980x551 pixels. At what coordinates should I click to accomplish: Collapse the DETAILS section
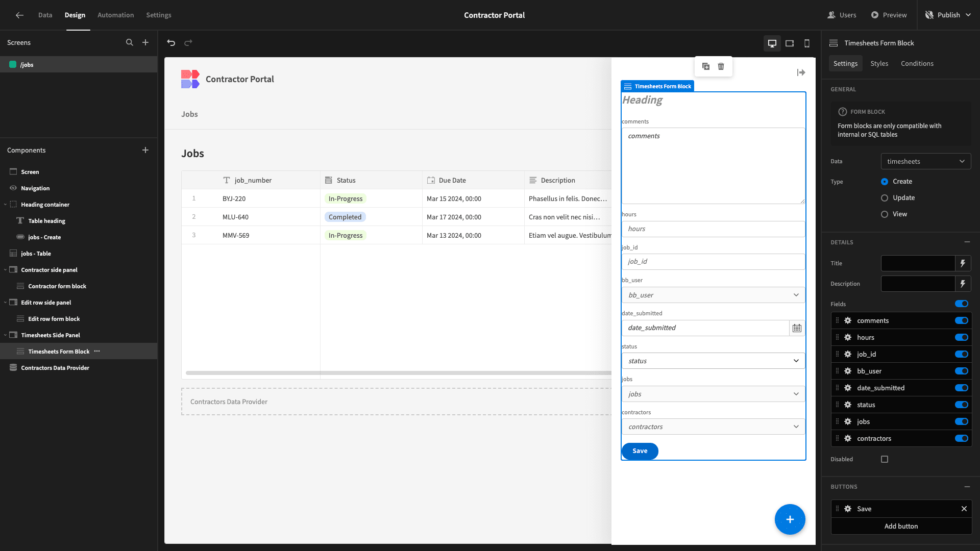point(967,242)
